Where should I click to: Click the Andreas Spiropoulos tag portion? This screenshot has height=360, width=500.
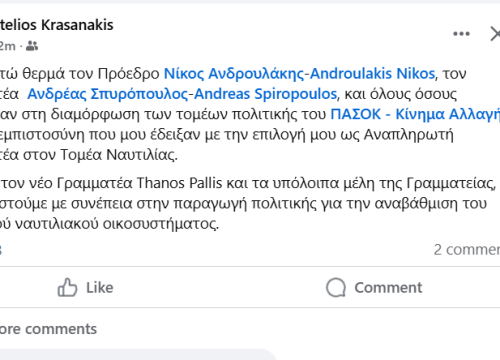265,94
